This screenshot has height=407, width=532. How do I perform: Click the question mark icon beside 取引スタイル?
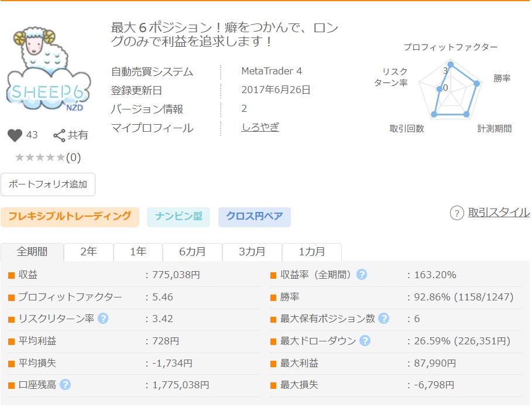coord(457,213)
